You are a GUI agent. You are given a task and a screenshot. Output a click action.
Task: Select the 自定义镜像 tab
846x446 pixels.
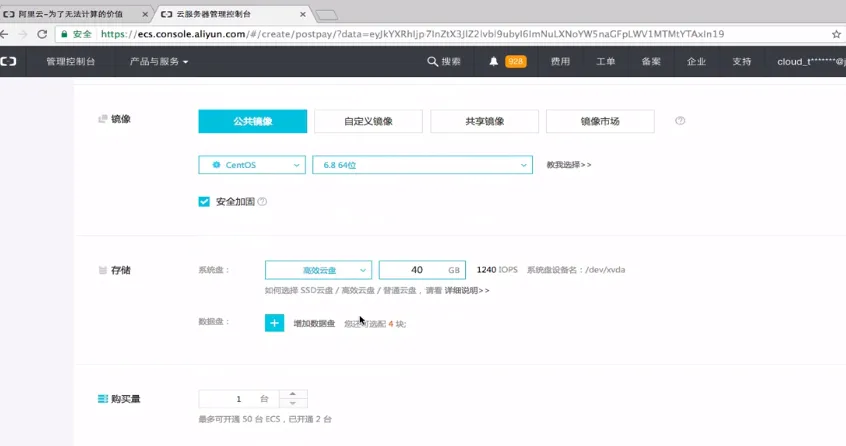(x=369, y=121)
